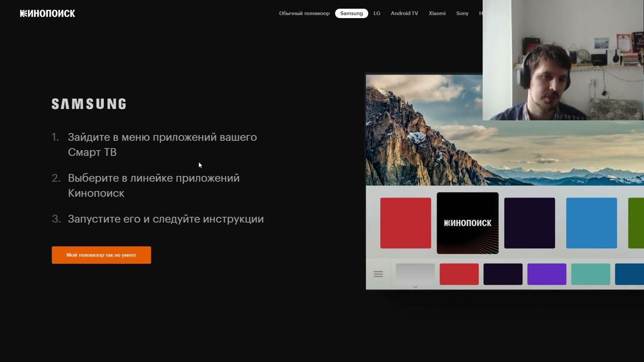The height and width of the screenshot is (362, 644).
Task: Click the mountain landscape TV image
Action: tap(505, 130)
